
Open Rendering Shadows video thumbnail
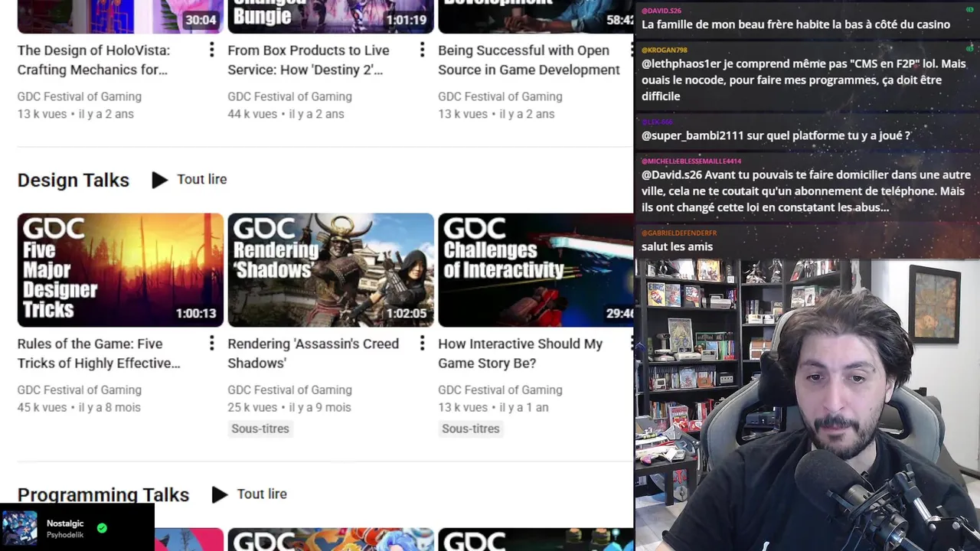click(x=331, y=270)
